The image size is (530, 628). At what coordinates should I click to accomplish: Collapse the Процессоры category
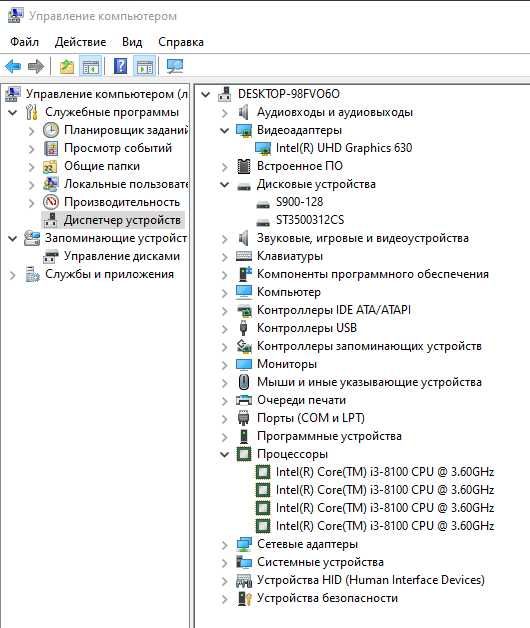point(225,454)
